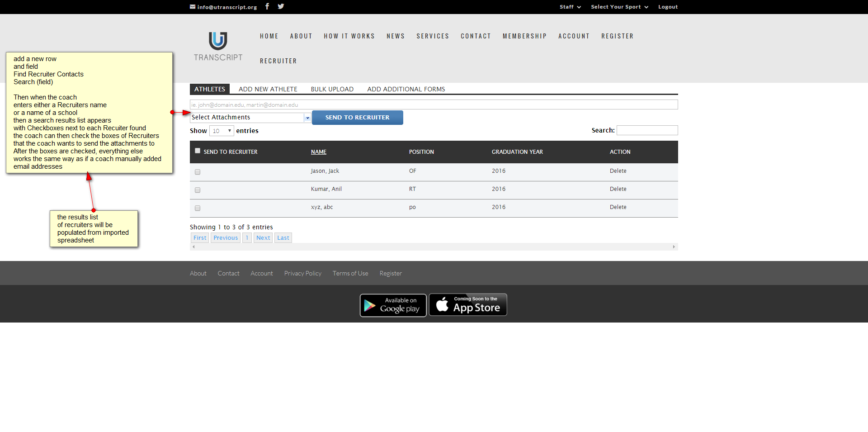Viewport: 868px width, 432px height.
Task: Open the Show entries count dropdown
Action: [x=222, y=131]
